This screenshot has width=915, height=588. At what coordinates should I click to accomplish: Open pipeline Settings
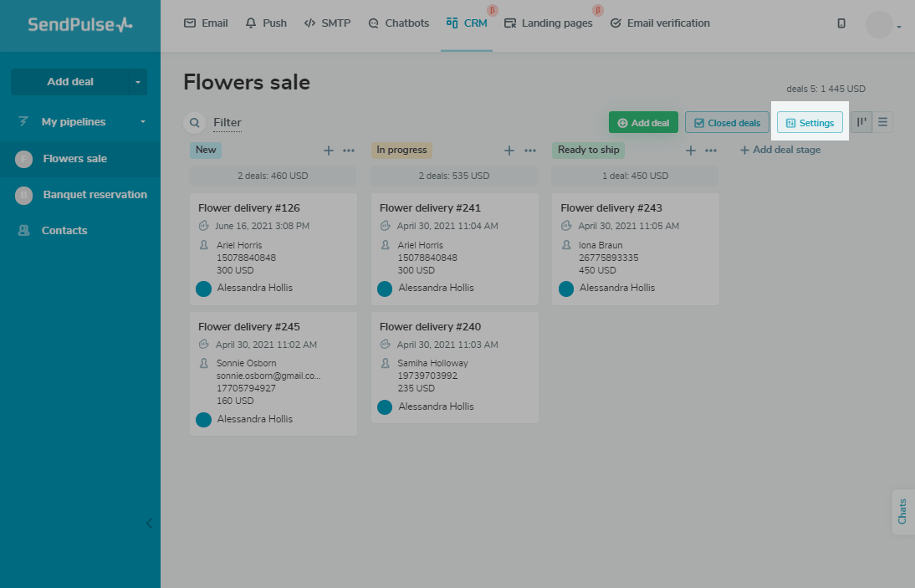810,123
